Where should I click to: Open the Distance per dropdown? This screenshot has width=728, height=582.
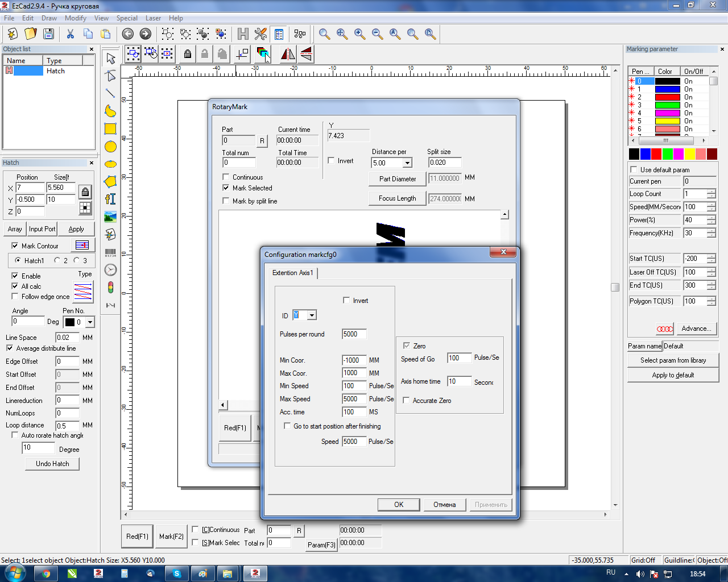(x=407, y=163)
